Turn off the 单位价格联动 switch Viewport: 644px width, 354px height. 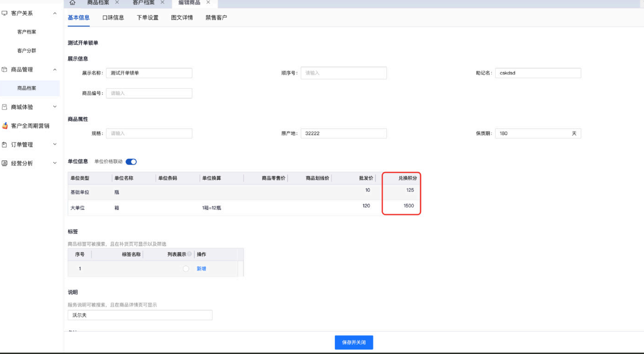point(131,162)
